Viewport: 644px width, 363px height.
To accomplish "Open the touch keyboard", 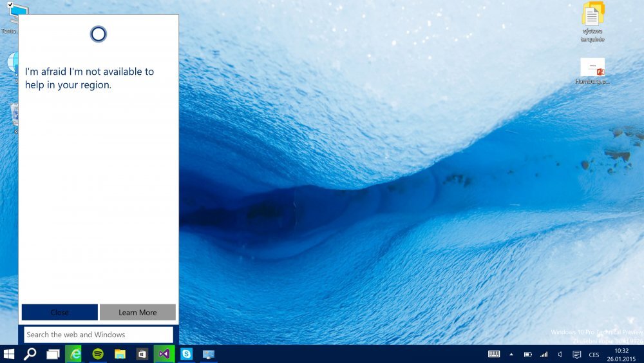I will [494, 354].
